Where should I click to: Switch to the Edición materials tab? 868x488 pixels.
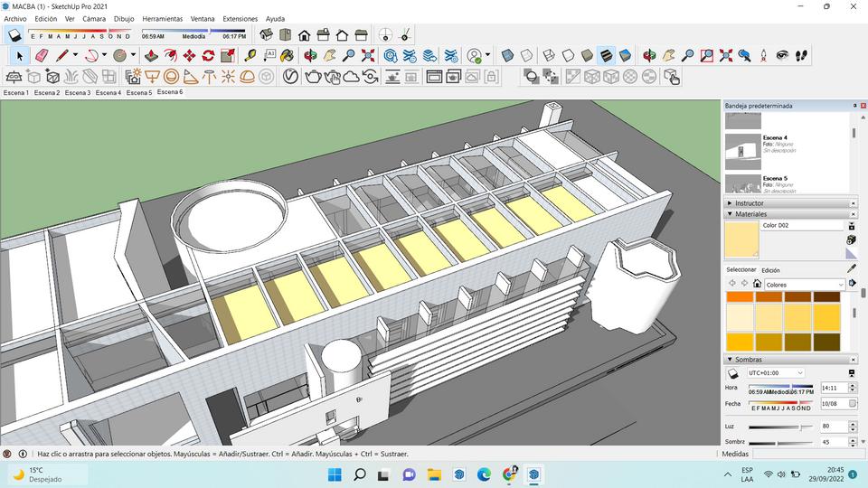(770, 270)
